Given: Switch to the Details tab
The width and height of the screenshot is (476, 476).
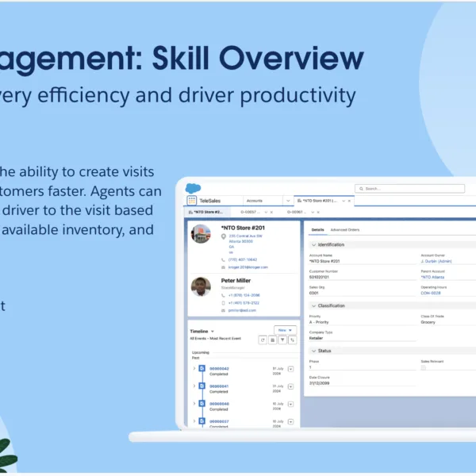Looking at the screenshot, I should (318, 230).
